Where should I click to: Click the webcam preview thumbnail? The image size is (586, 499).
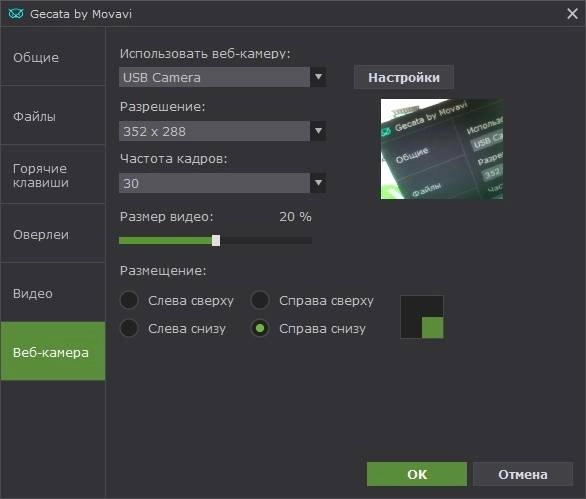442,149
